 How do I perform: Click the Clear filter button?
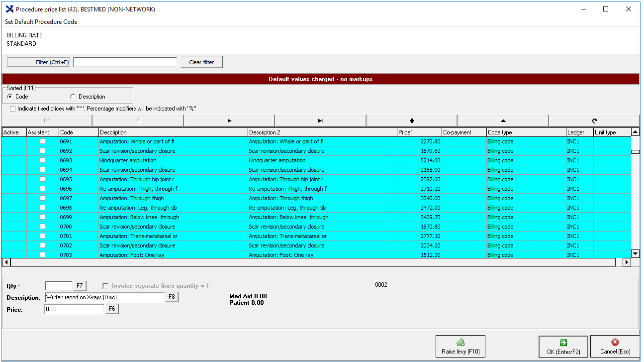tap(201, 62)
